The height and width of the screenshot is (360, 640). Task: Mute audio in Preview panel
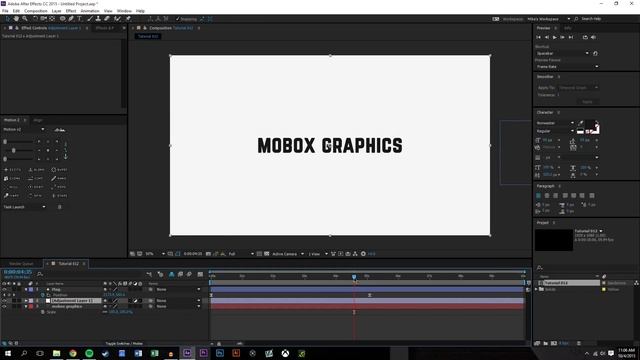click(x=593, y=37)
